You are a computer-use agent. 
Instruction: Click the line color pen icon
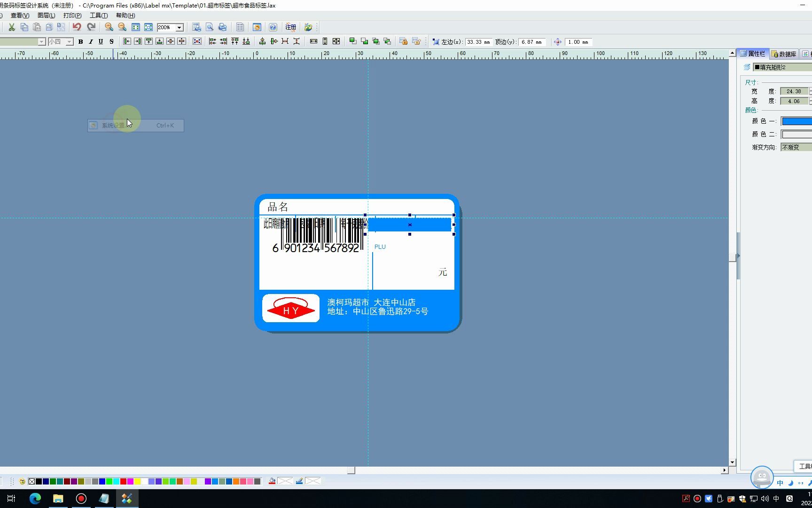299,481
